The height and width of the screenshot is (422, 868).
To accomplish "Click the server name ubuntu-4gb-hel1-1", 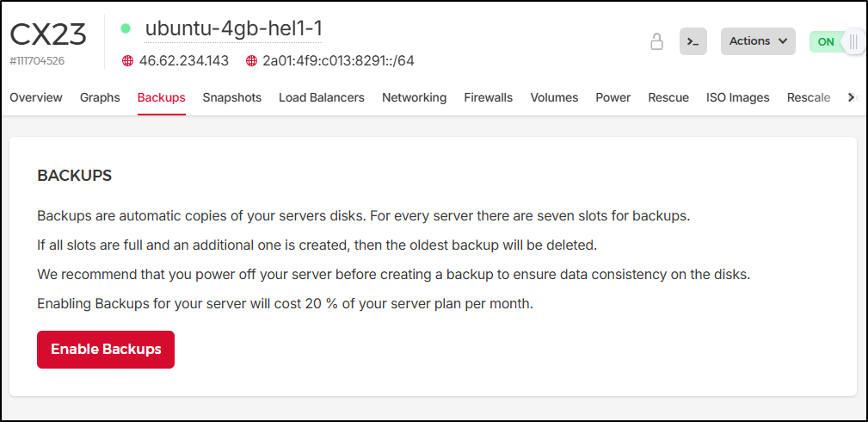I will (x=233, y=28).
